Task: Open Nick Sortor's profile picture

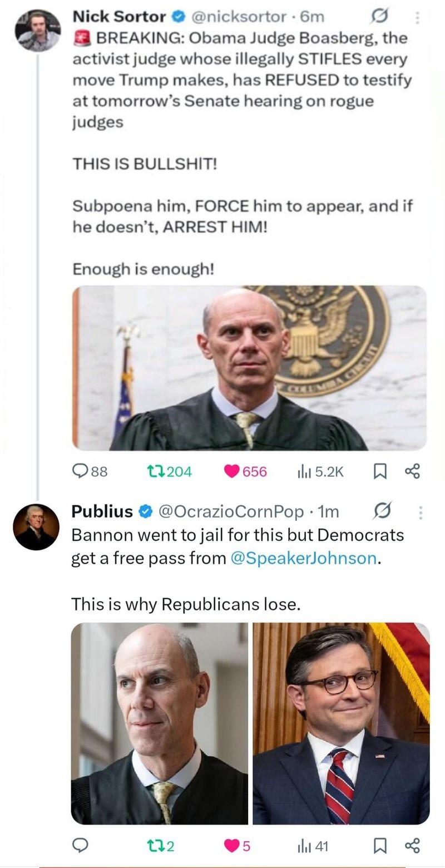Action: [37, 30]
